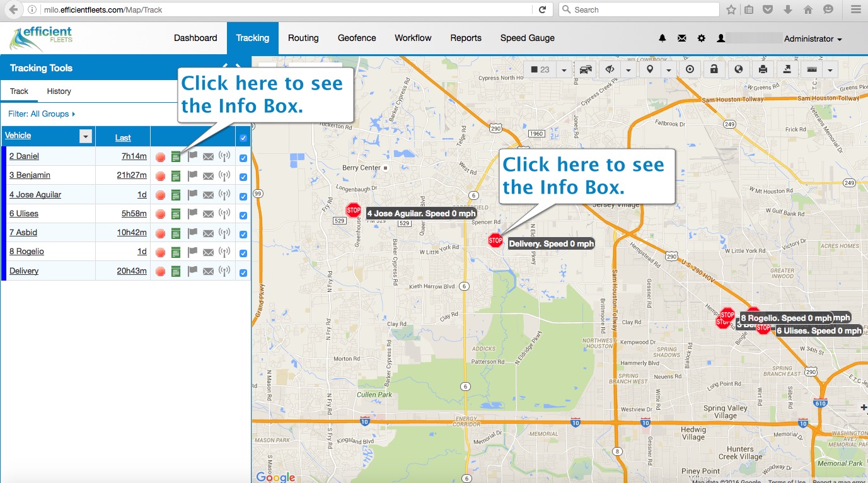Screen dimensions: 868x483
Task: Open the browser hamburger menu
Action: pos(855,9)
